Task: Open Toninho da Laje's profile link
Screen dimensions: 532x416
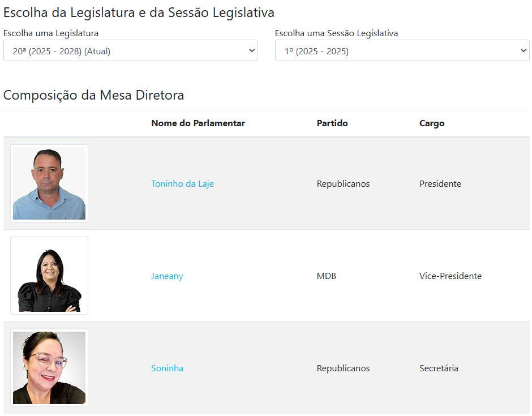Action: coord(182,184)
